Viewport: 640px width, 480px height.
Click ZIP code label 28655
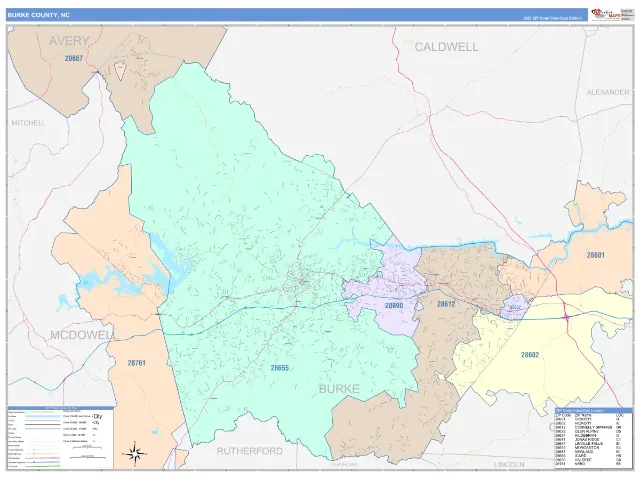[x=280, y=368]
